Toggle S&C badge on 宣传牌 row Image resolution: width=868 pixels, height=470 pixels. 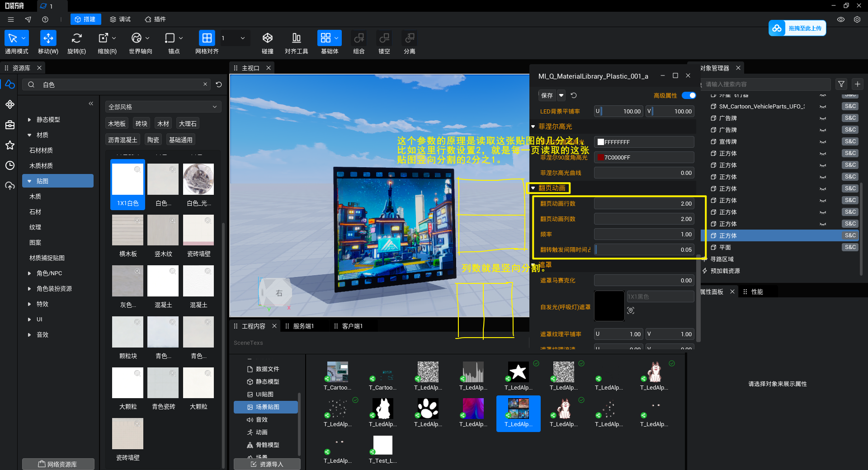click(x=850, y=141)
